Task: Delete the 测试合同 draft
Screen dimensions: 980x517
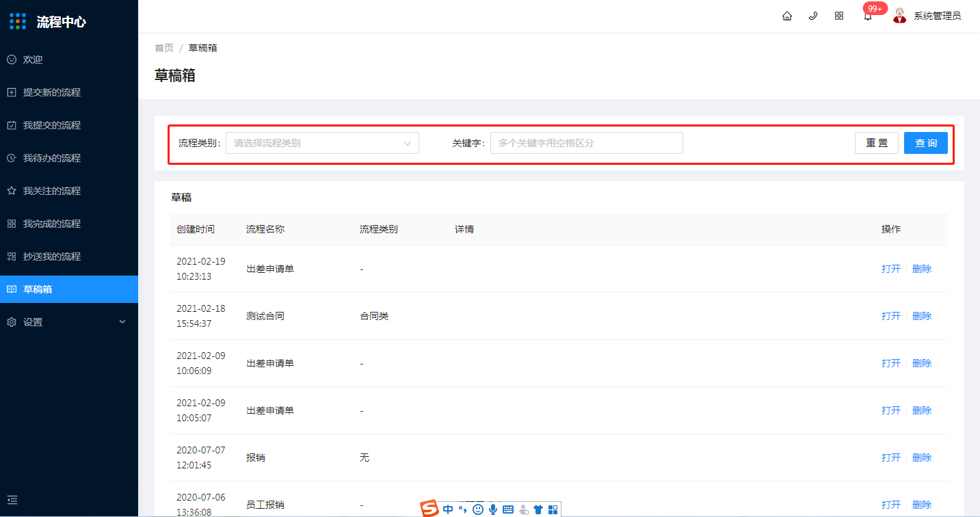Action: point(922,316)
